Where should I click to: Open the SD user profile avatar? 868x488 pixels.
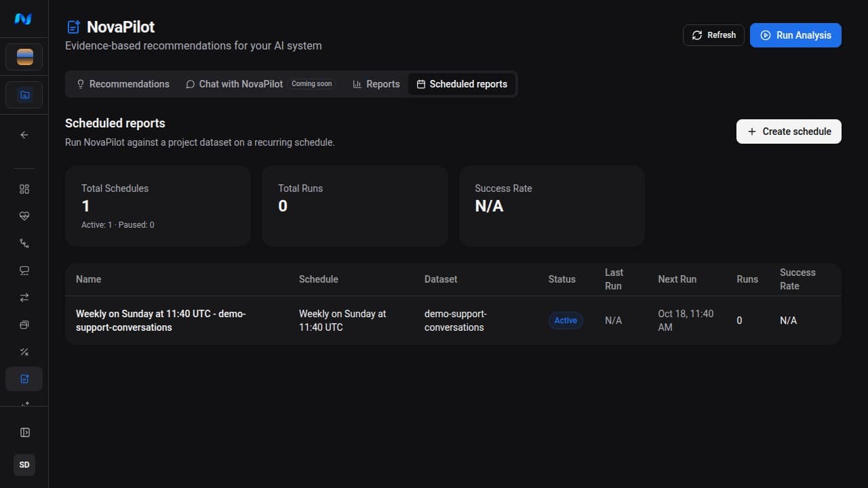[x=24, y=465]
